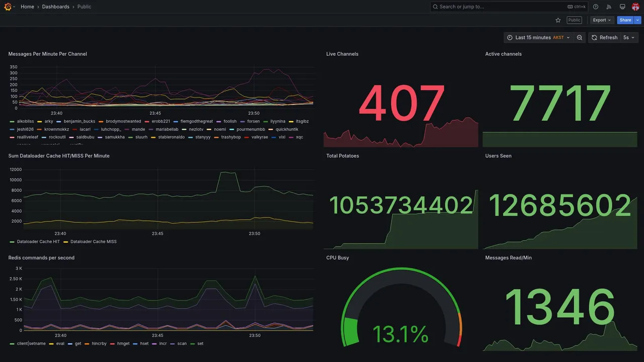Open the help question-mark icon
644x362 pixels.
596,7
